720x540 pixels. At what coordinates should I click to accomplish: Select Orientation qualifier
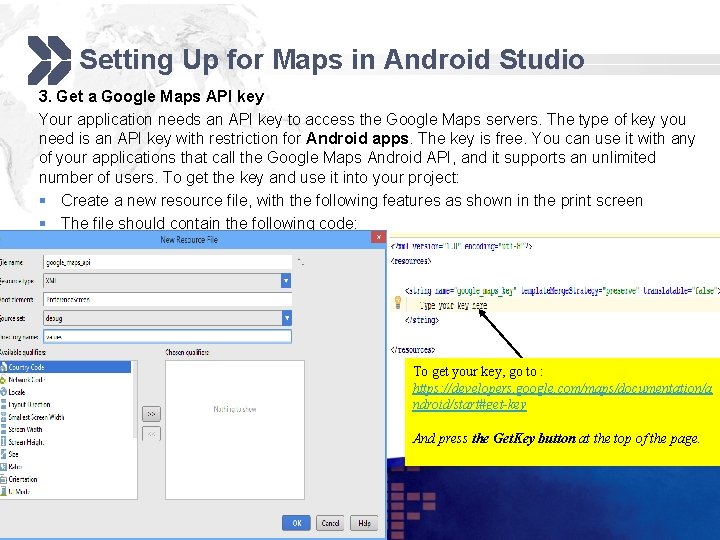23,479
